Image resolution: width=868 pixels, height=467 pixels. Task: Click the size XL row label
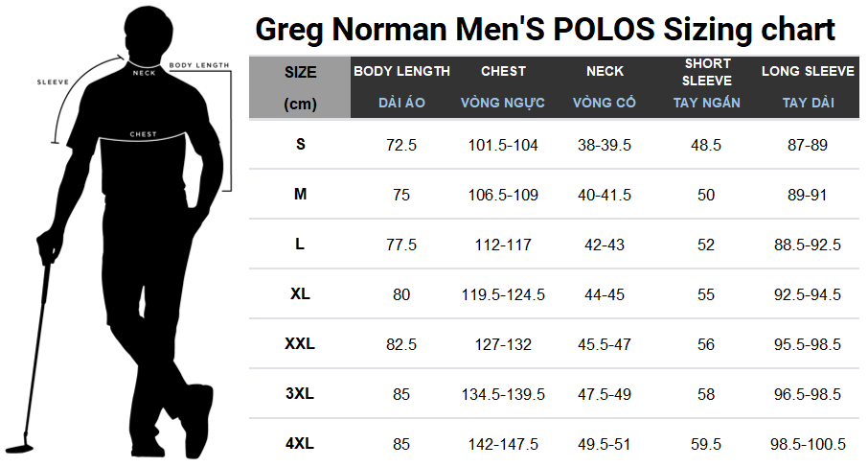pyautogui.click(x=300, y=294)
